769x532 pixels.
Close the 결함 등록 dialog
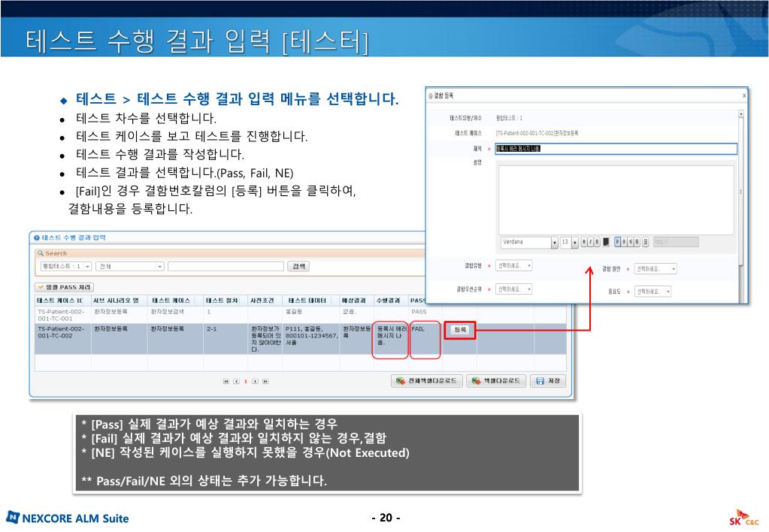coord(743,96)
